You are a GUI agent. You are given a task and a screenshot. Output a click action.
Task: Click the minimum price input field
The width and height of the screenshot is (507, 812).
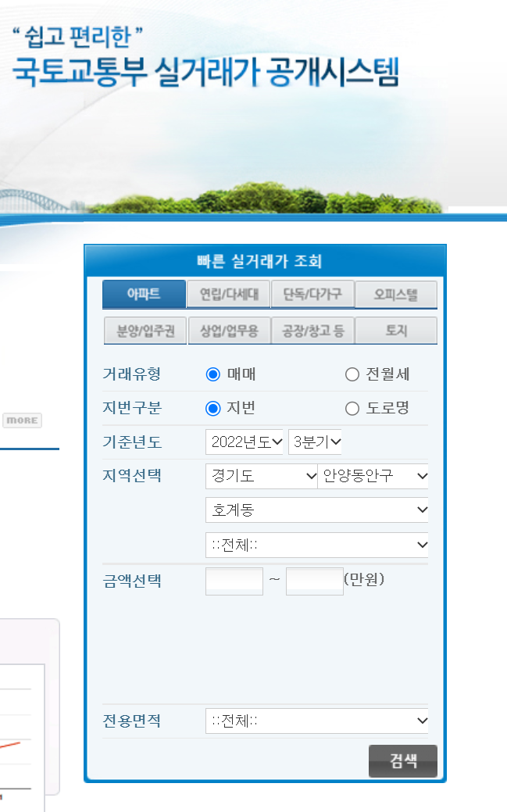tap(234, 581)
